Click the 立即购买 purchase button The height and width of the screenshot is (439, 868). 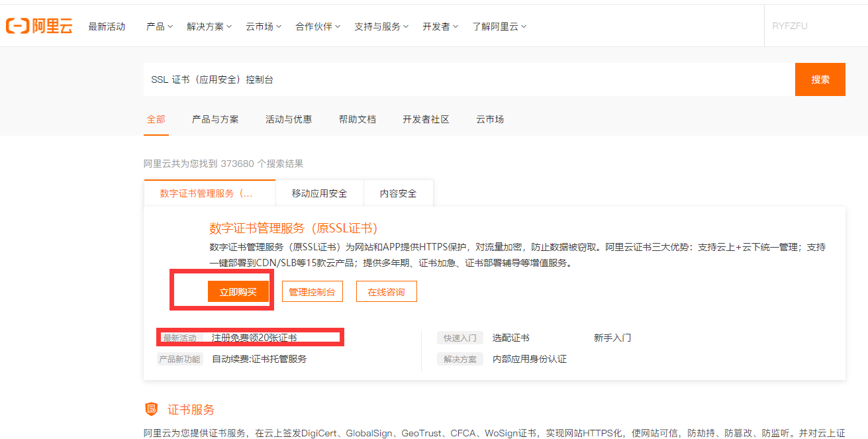click(x=239, y=291)
